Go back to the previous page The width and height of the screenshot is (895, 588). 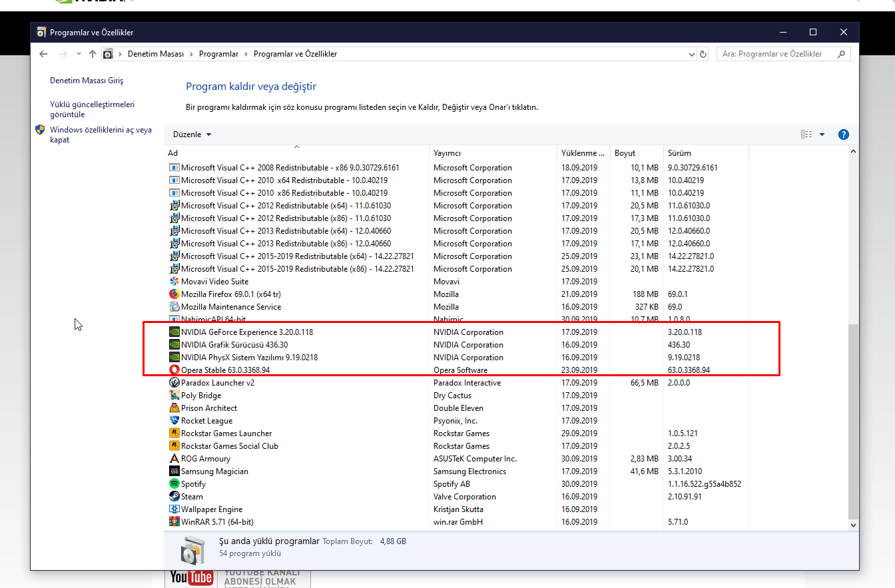(43, 54)
